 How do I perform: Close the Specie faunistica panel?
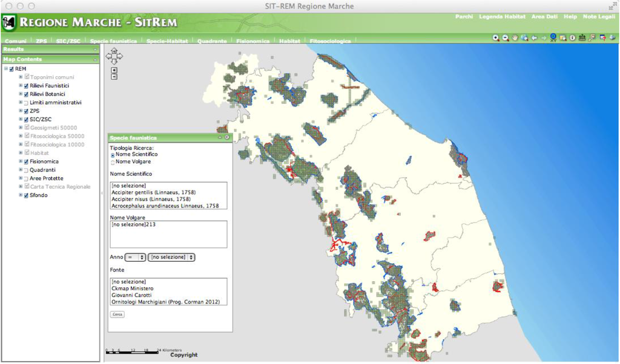coord(228,138)
